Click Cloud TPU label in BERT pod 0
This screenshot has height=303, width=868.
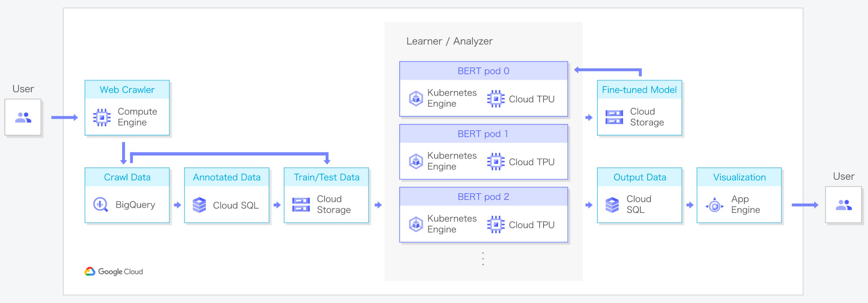pyautogui.click(x=531, y=99)
